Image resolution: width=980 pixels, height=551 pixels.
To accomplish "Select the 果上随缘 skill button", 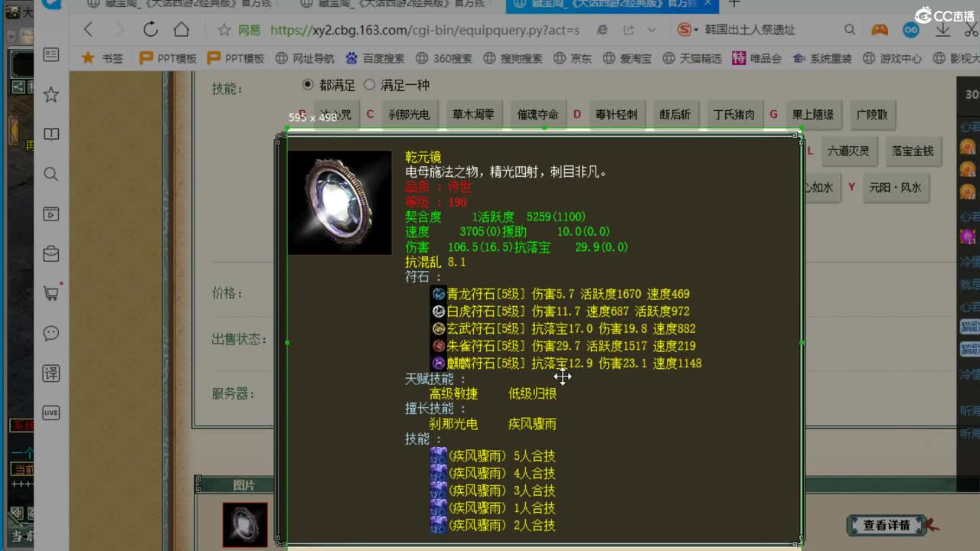I will pos(812,114).
